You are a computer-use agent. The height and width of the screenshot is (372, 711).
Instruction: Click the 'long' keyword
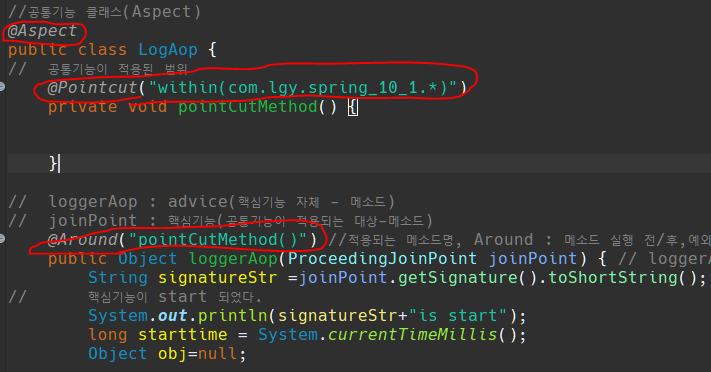pyautogui.click(x=108, y=335)
